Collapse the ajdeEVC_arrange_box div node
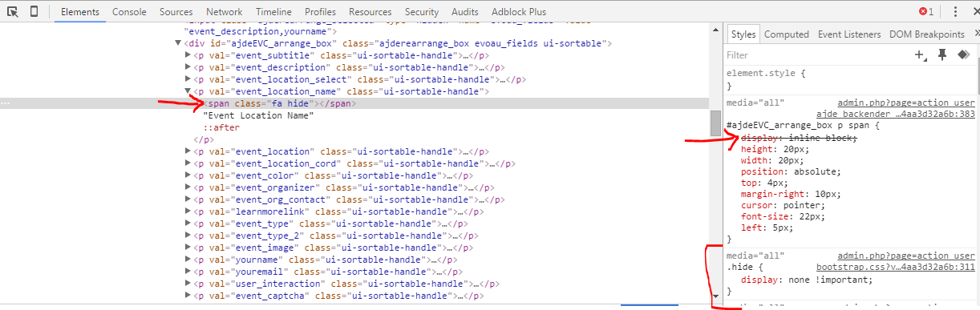Image resolution: width=980 pixels, height=310 pixels. pos(179,43)
